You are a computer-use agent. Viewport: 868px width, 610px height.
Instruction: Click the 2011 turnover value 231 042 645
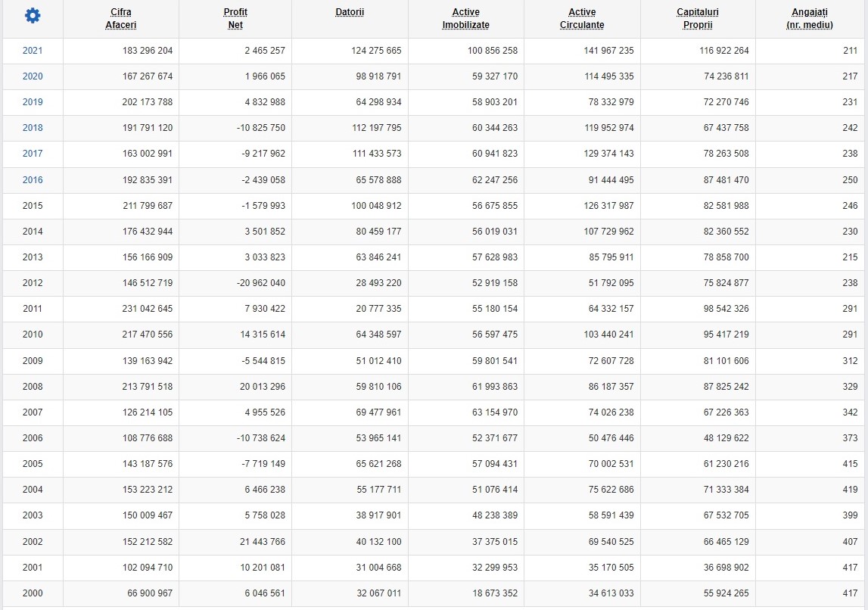point(148,309)
